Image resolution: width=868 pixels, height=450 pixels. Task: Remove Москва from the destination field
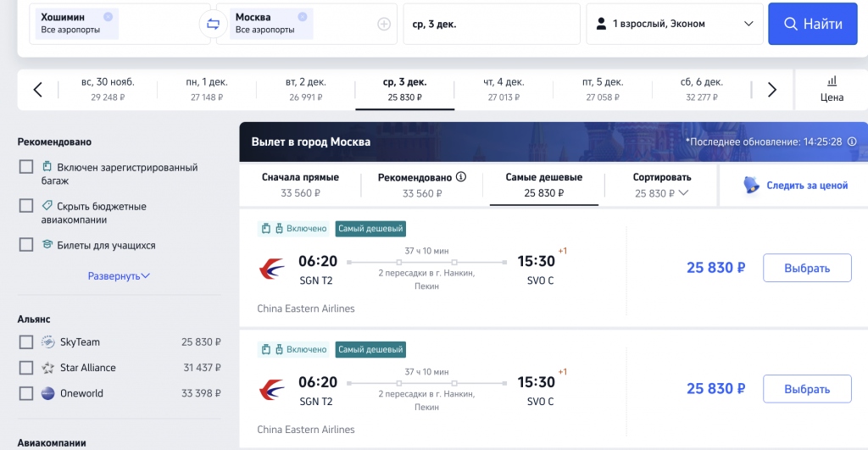303,17
